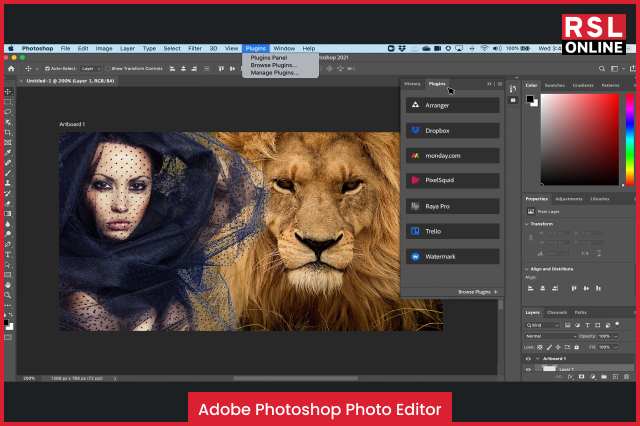Collapse the Transform section
640x426 pixels.
click(x=527, y=224)
